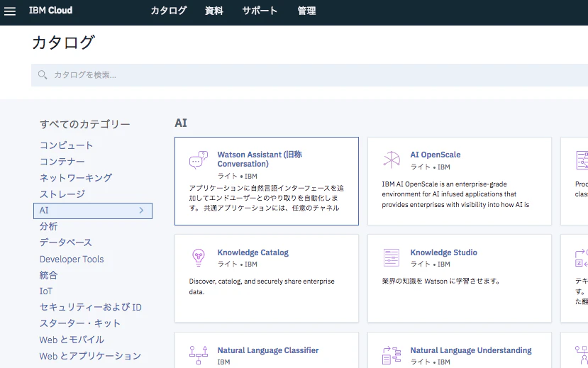Open the カタログ top menu item
This screenshot has height=368, width=588.
[x=169, y=11]
